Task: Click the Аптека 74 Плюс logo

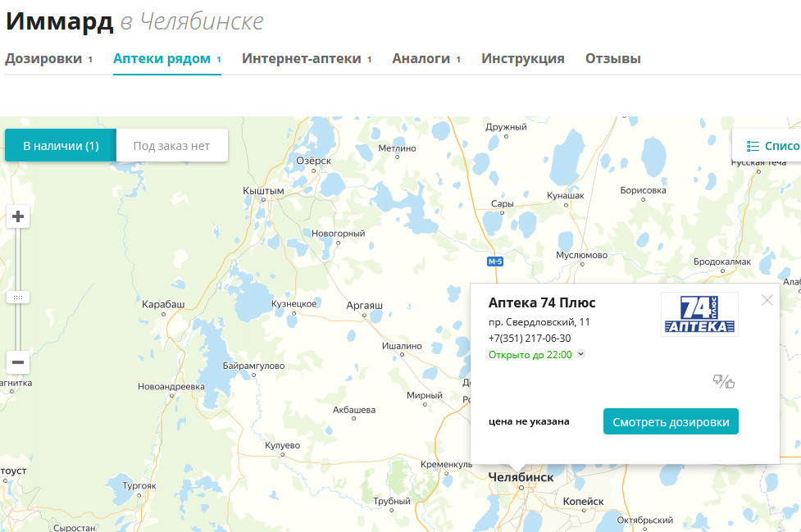Action: (x=699, y=315)
